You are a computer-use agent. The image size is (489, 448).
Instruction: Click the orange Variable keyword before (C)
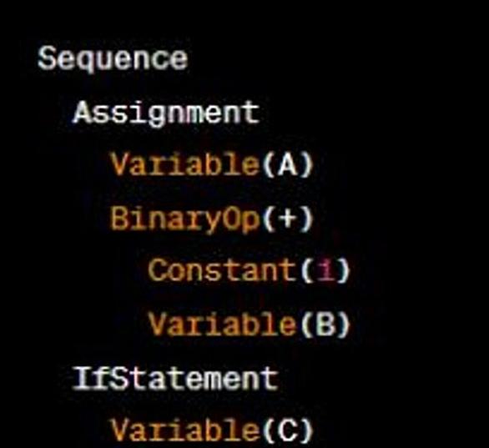point(185,430)
